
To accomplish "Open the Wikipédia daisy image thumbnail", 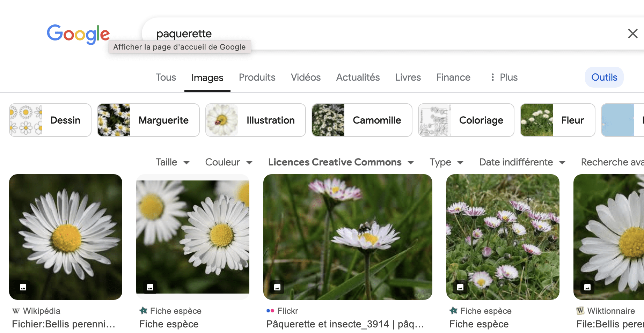I will [x=66, y=237].
